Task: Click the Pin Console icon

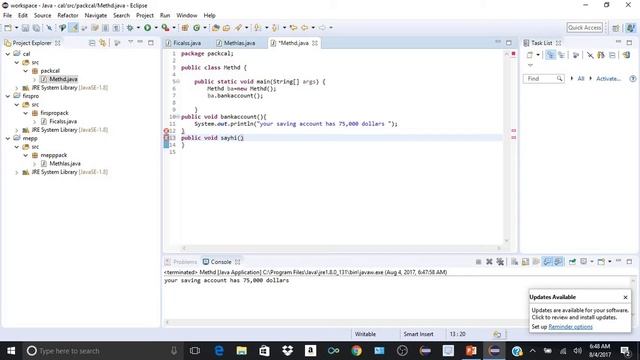Action: pos(572,262)
